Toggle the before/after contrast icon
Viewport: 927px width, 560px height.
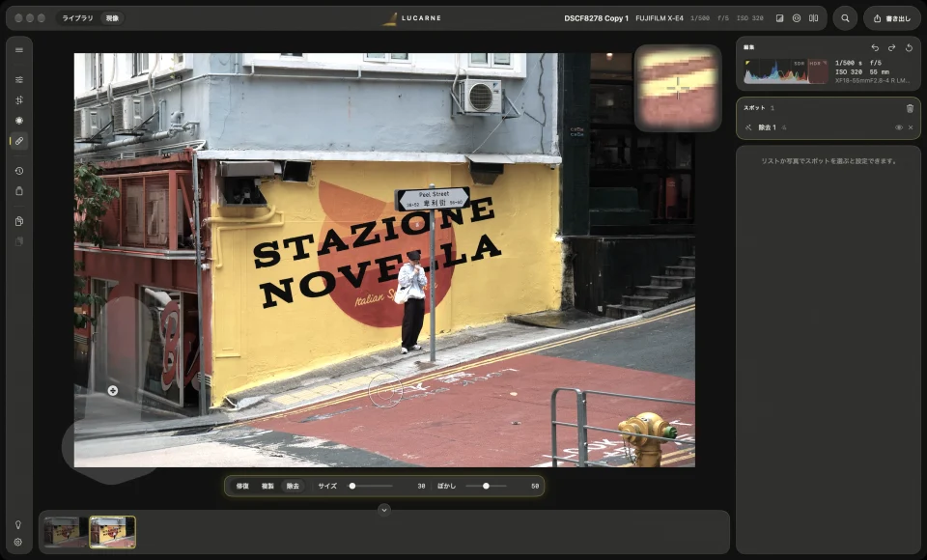click(x=780, y=18)
